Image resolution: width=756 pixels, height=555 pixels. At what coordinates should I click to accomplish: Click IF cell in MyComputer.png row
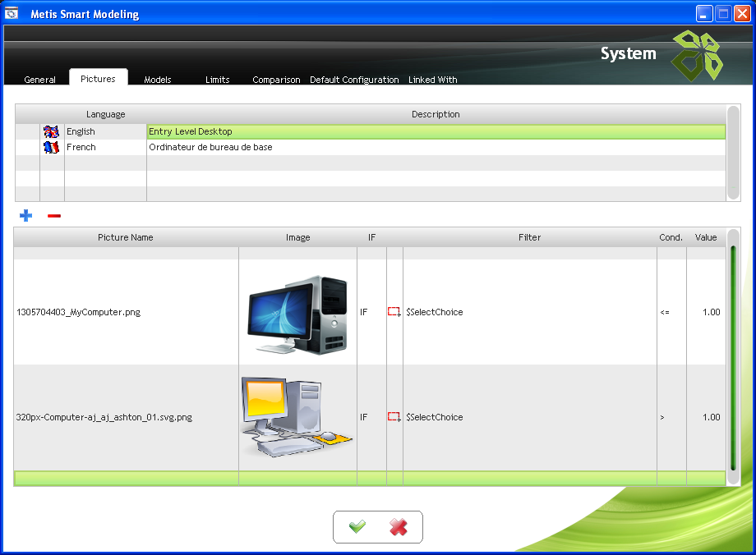coord(371,312)
